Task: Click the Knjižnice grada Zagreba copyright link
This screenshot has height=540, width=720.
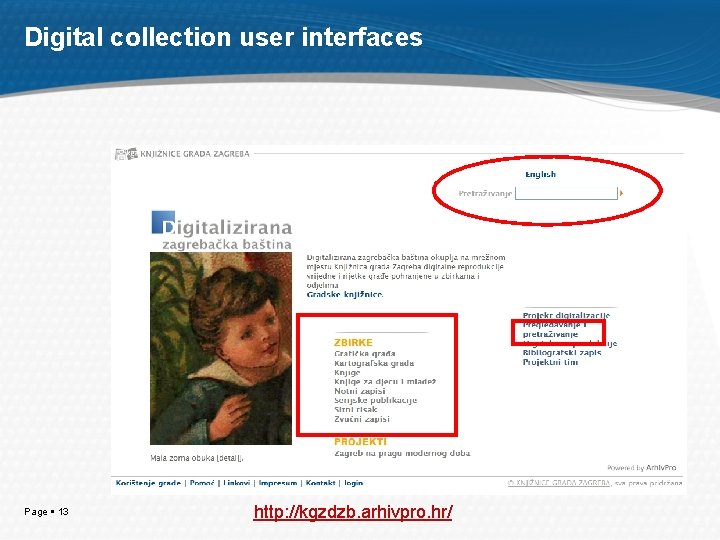Action: point(559,483)
